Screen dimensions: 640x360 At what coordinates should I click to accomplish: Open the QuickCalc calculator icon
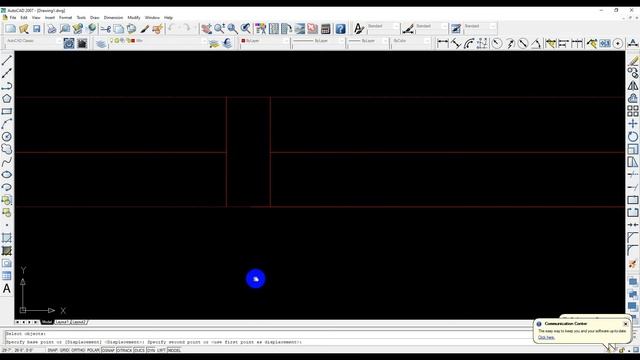pyautogui.click(x=325, y=29)
